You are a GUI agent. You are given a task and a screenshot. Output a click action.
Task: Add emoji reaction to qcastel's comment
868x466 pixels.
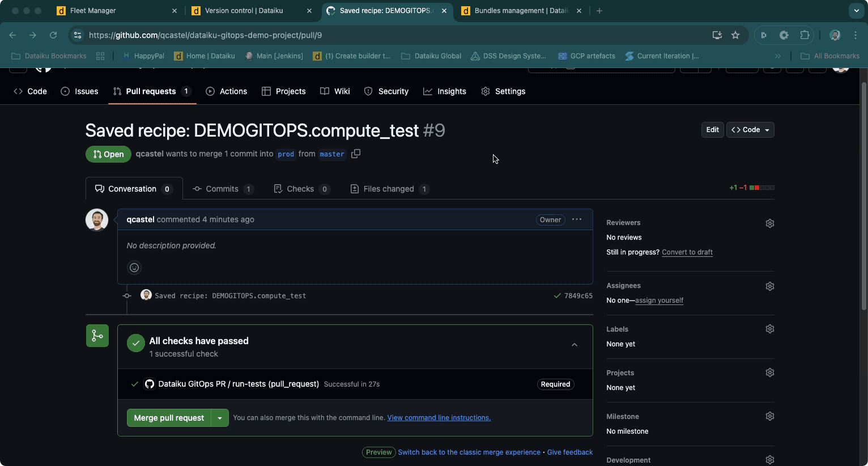(134, 268)
